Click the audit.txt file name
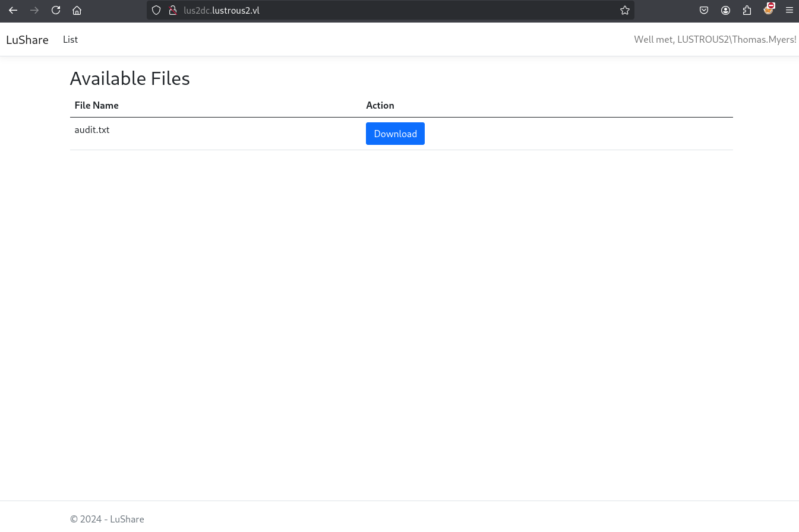Image resolution: width=799 pixels, height=532 pixels. pos(92,129)
